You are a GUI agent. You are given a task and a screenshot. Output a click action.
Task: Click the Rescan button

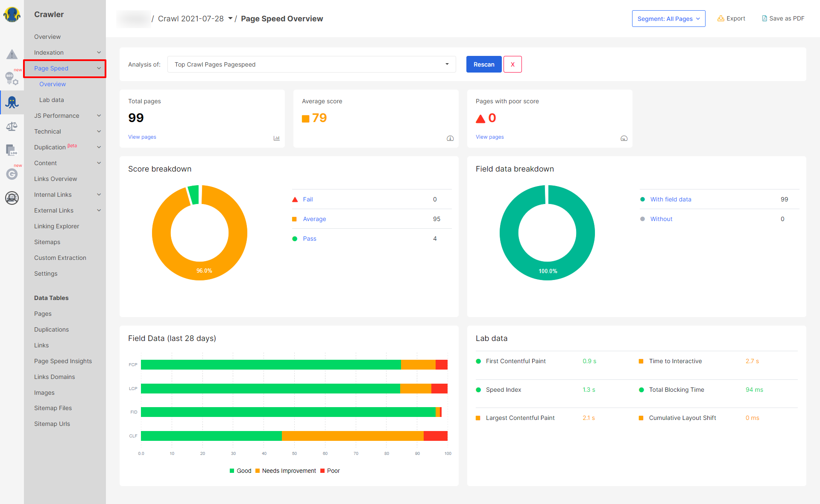coord(483,64)
